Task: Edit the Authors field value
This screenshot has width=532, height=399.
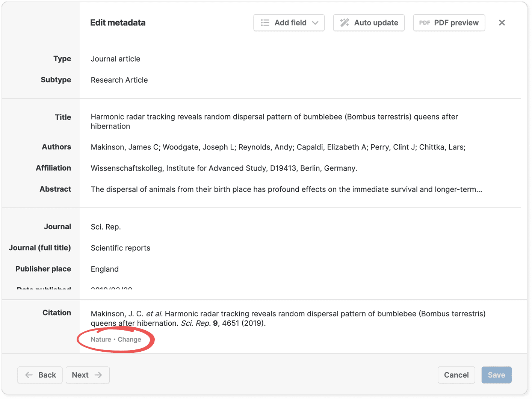Action: (278, 147)
